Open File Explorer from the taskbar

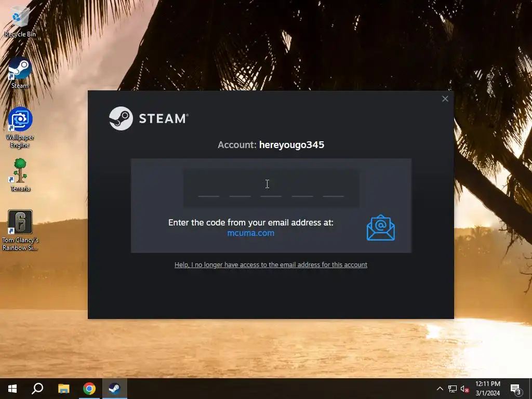tap(63, 389)
